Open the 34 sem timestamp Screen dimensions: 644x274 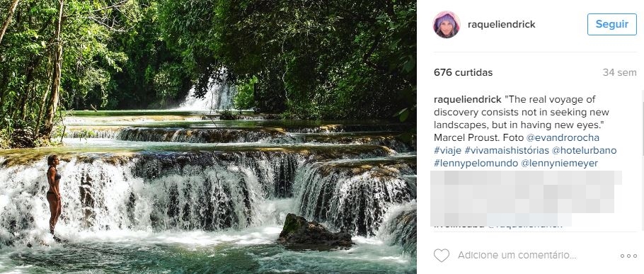tap(619, 73)
